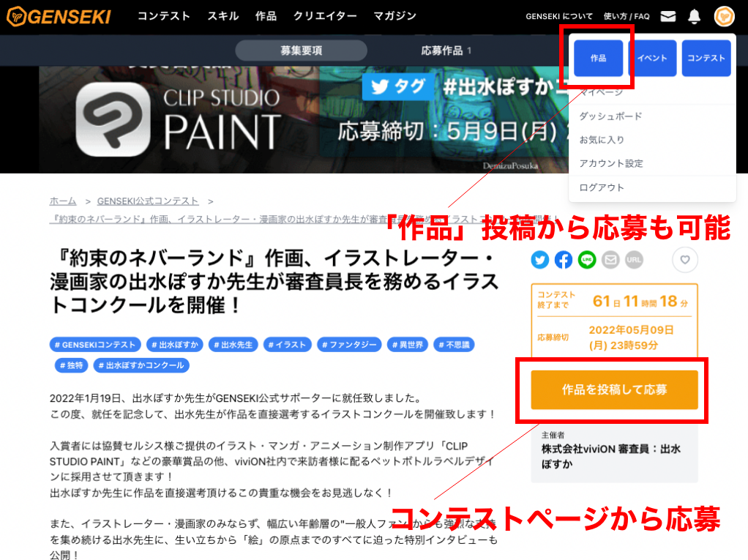Open マガジン in top navigation
This screenshot has width=748, height=560.
click(394, 16)
